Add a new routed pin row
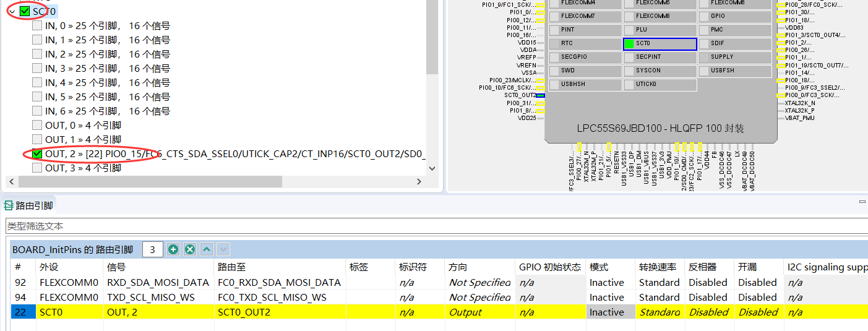868x331 pixels. point(173,249)
